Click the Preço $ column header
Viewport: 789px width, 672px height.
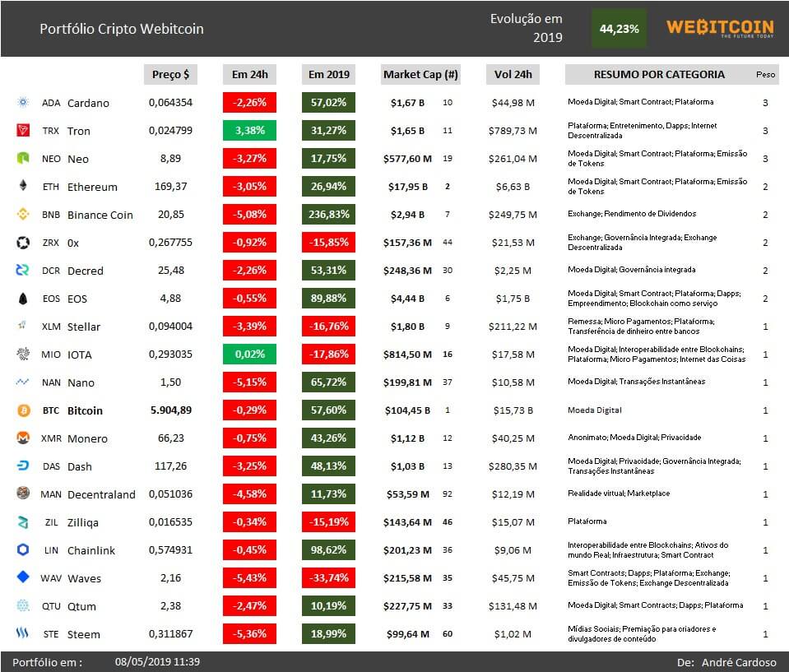click(170, 75)
